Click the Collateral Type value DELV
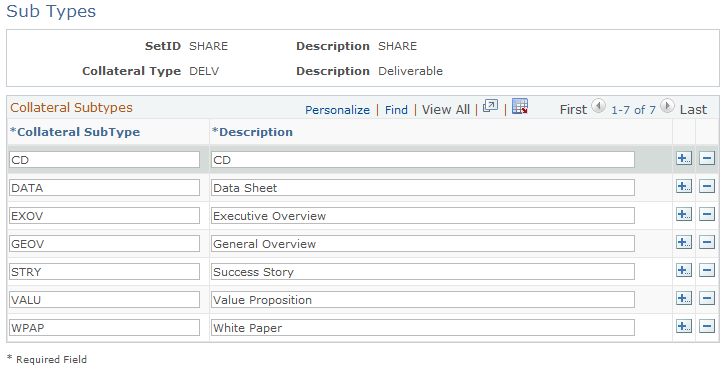This screenshot has height=369, width=726. 204,71
